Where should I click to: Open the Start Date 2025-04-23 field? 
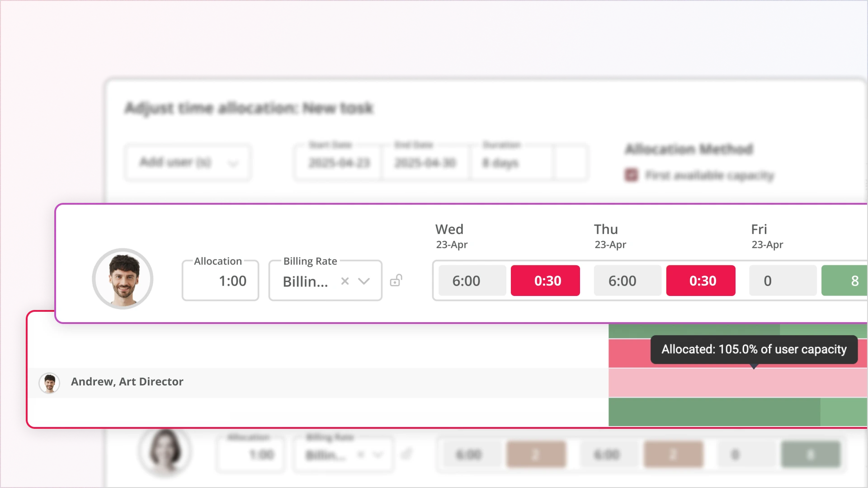(339, 163)
